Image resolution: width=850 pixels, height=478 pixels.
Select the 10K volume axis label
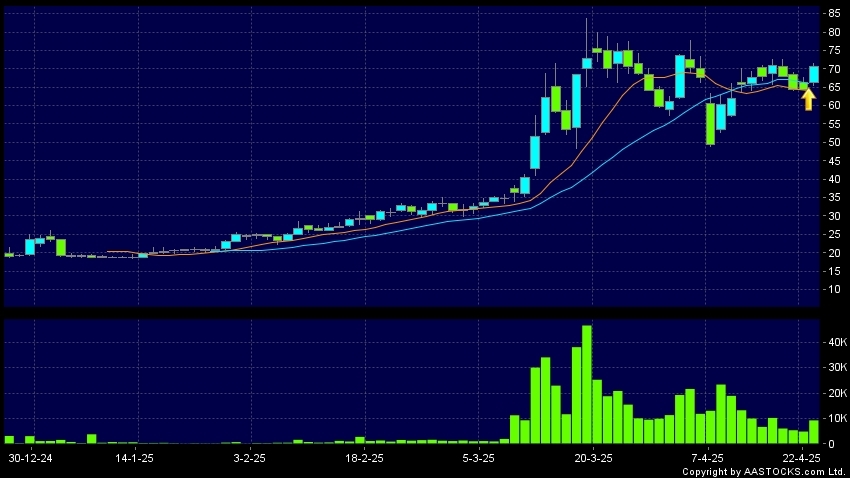(838, 418)
